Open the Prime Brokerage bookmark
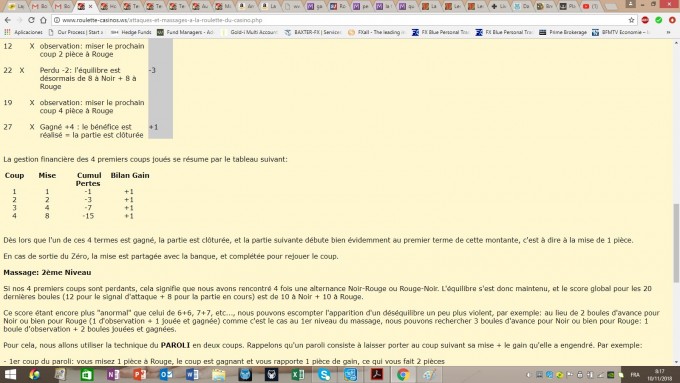The width and height of the screenshot is (680, 383). click(563, 32)
